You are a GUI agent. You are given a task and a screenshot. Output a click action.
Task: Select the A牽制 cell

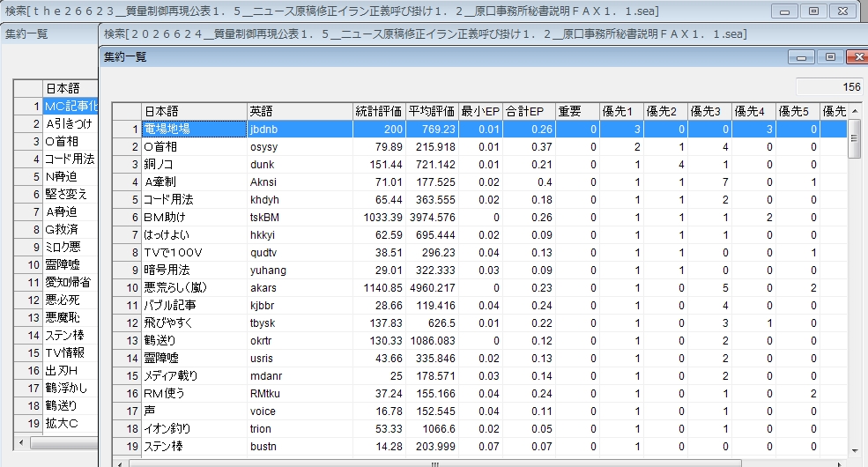(x=194, y=182)
